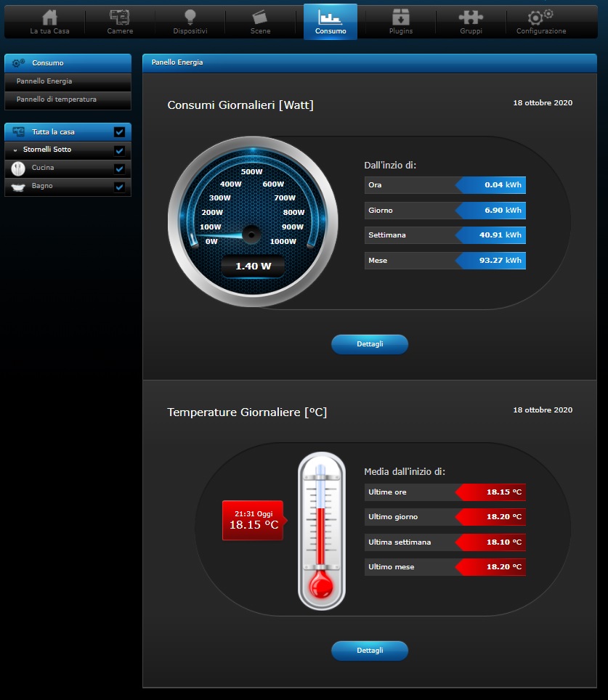Switch to the Plugins tab label
Screen dimensions: 608x700
tap(401, 31)
